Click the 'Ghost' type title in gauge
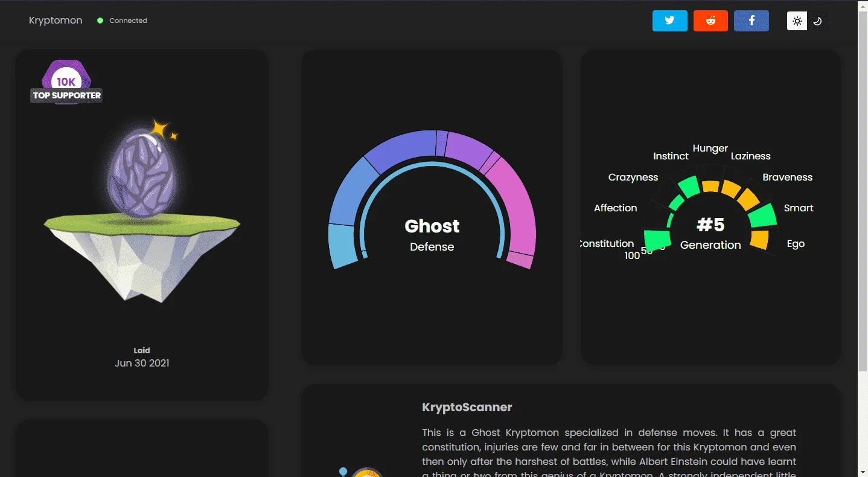Image resolution: width=868 pixels, height=477 pixels. (432, 226)
